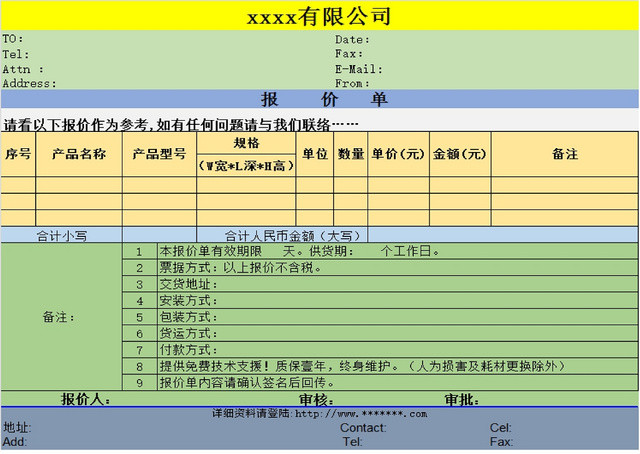This screenshot has width=640, height=454.
Task: Click note 5 '包装方式:' line
Action: click(x=398, y=317)
